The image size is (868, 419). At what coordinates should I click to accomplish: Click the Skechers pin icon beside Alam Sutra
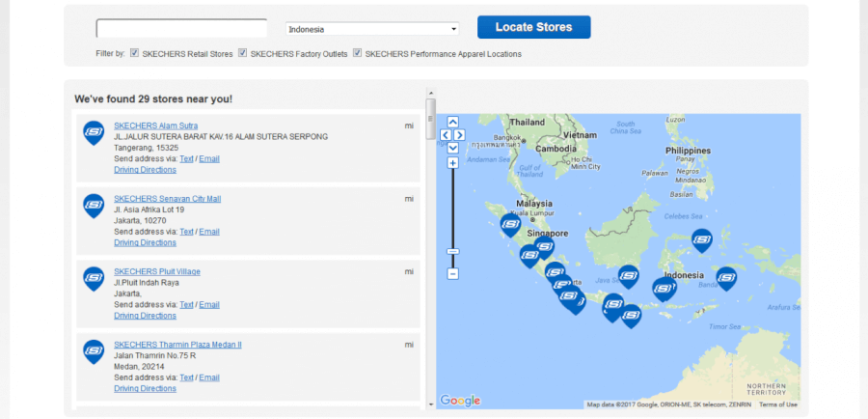(94, 131)
